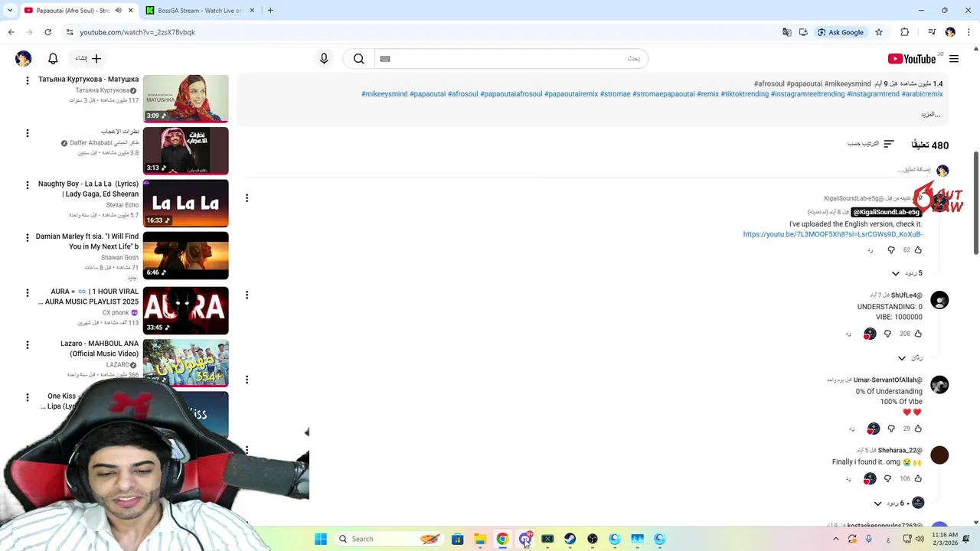980x551 pixels.
Task: Expand the 6 replies under the Sheharaa_22 comment
Action: pos(899,504)
